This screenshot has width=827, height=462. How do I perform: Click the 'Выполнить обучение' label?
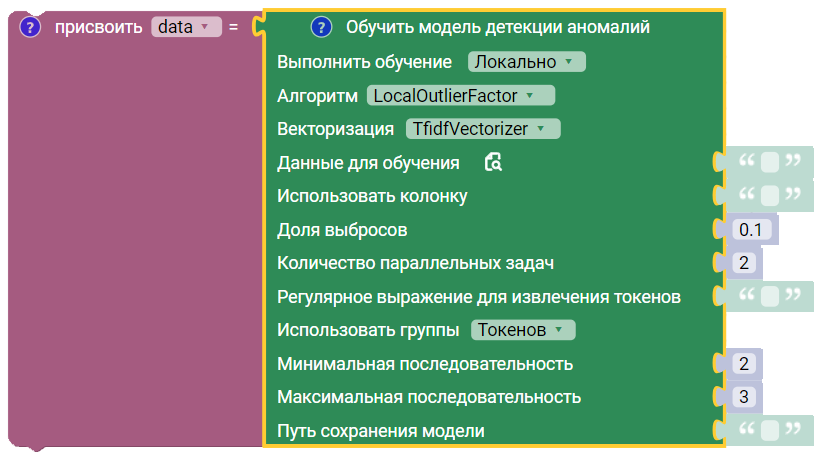pyautogui.click(x=364, y=62)
